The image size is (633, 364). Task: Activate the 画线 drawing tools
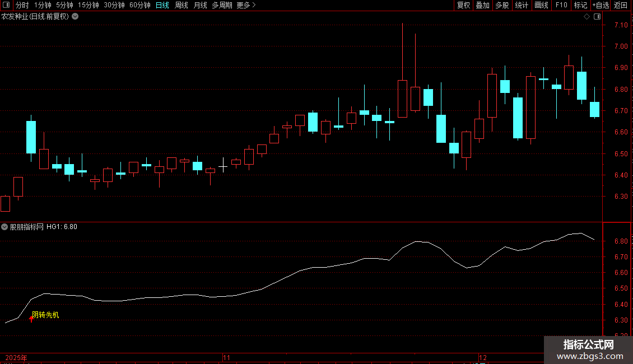point(541,5)
